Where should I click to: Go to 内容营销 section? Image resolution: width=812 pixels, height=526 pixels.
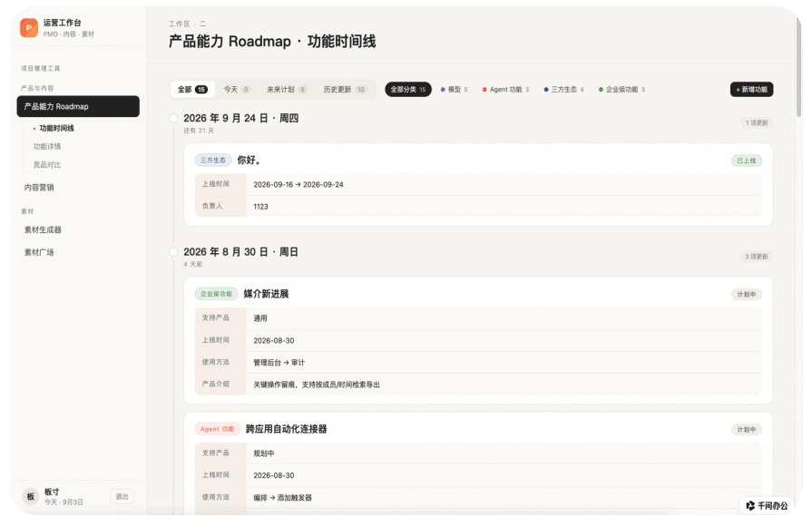coord(39,188)
